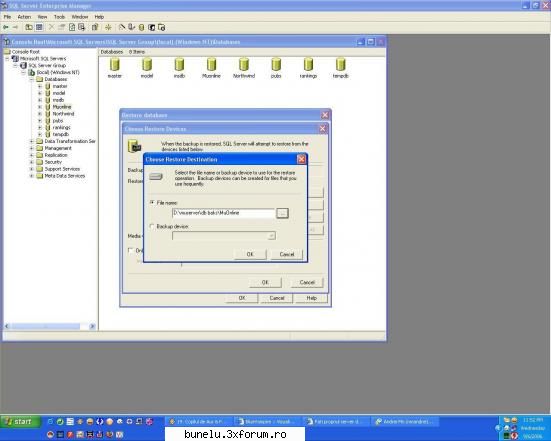Select the File name radio button

click(x=152, y=203)
